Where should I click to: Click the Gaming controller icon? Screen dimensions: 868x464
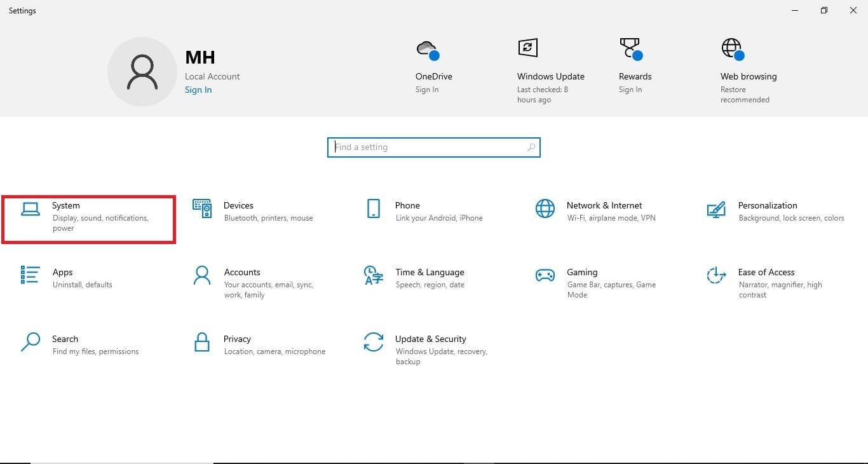tap(545, 275)
